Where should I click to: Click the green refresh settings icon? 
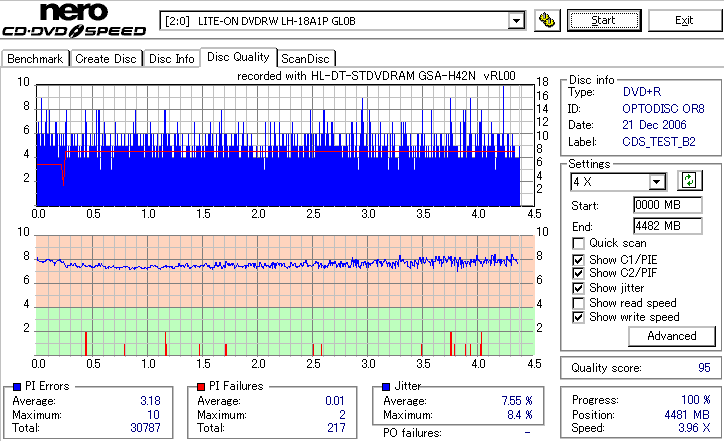point(689,181)
